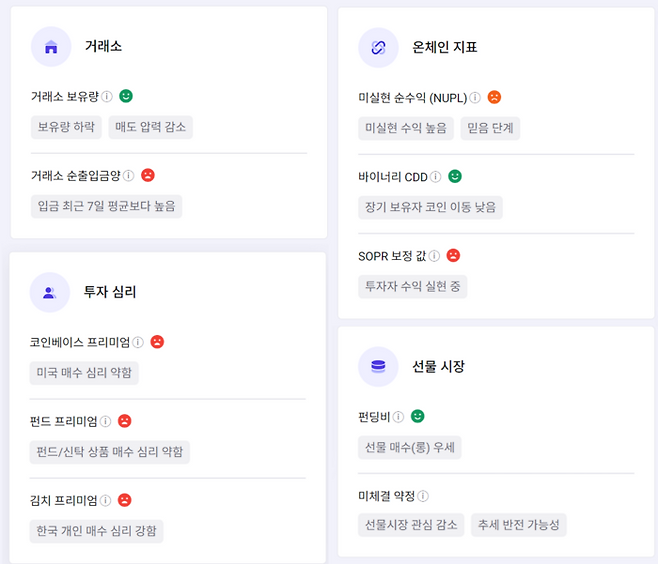This screenshot has width=658, height=564.
Task: Click the 투자 심리 person icon
Action: click(50, 292)
